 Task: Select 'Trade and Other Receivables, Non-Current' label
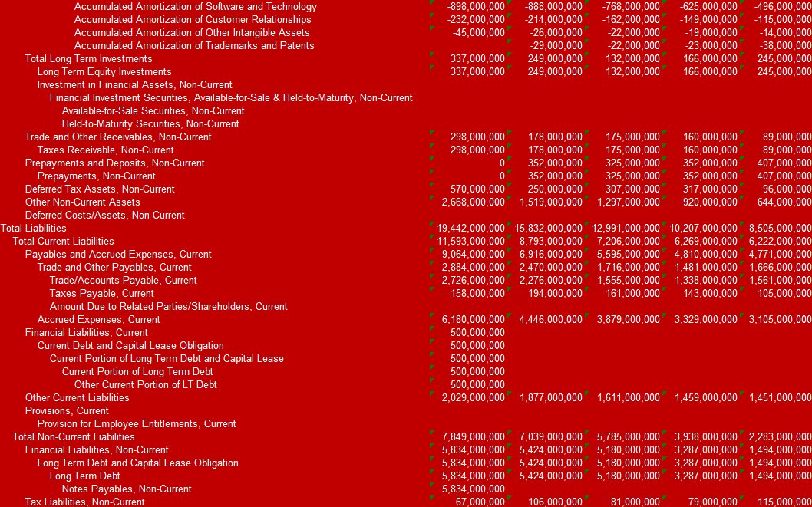click(x=118, y=137)
